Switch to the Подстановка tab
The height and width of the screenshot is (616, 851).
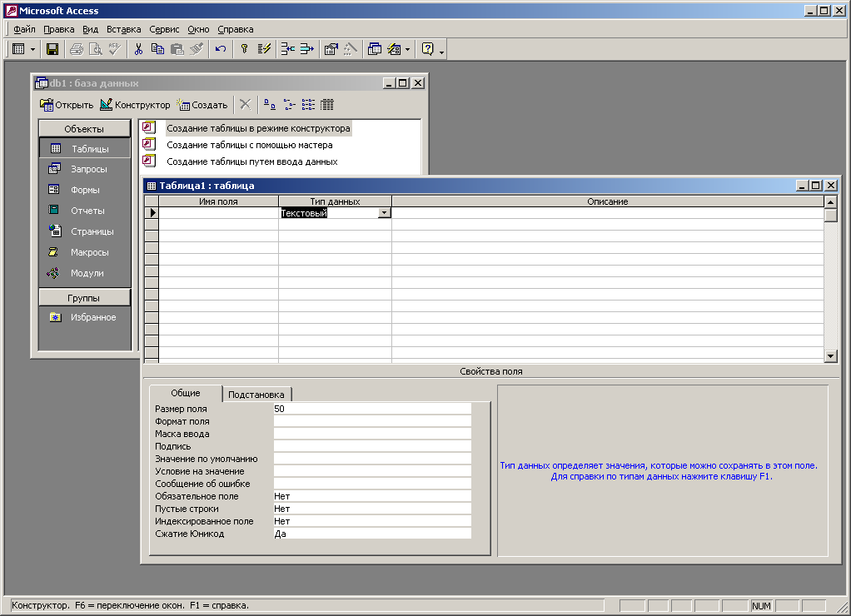tap(256, 395)
